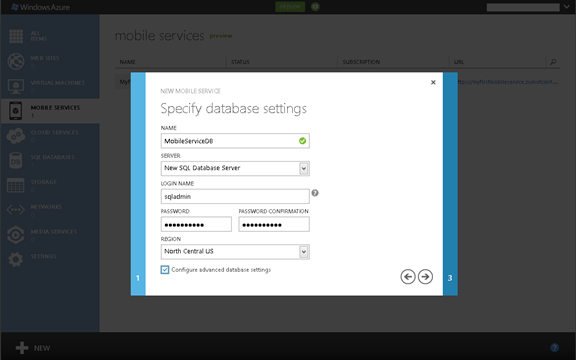Expand the Region dropdown
Image resolution: width=576 pixels, height=360 pixels.
click(x=303, y=252)
